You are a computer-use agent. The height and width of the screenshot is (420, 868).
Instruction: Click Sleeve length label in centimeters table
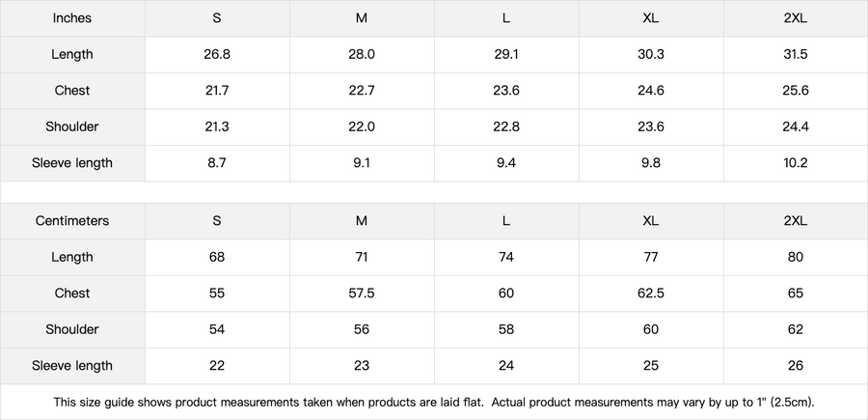(x=72, y=366)
